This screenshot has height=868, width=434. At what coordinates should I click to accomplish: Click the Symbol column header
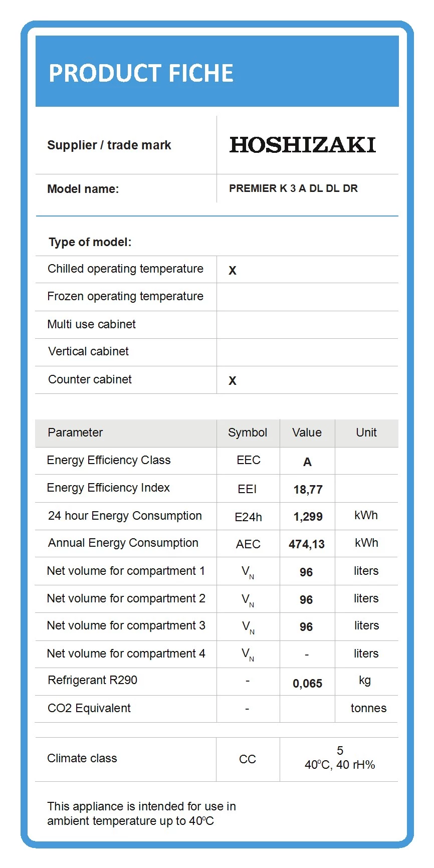tap(248, 432)
